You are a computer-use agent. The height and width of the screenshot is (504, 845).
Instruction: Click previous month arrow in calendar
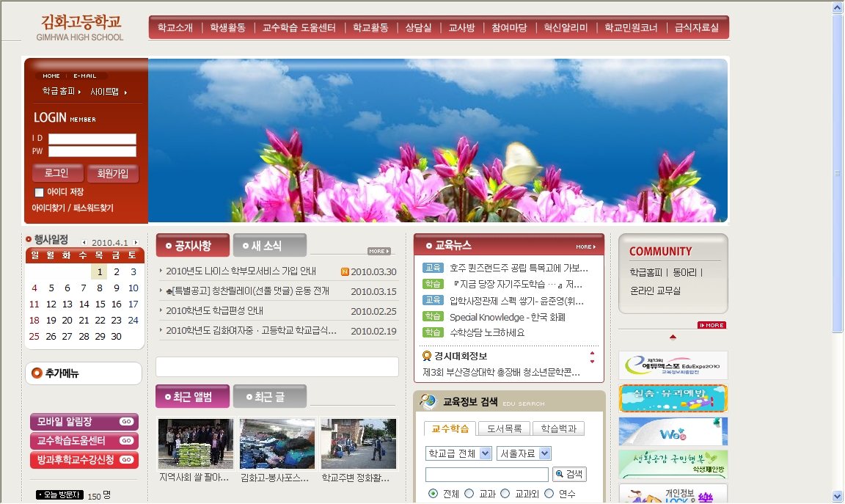click(84, 243)
